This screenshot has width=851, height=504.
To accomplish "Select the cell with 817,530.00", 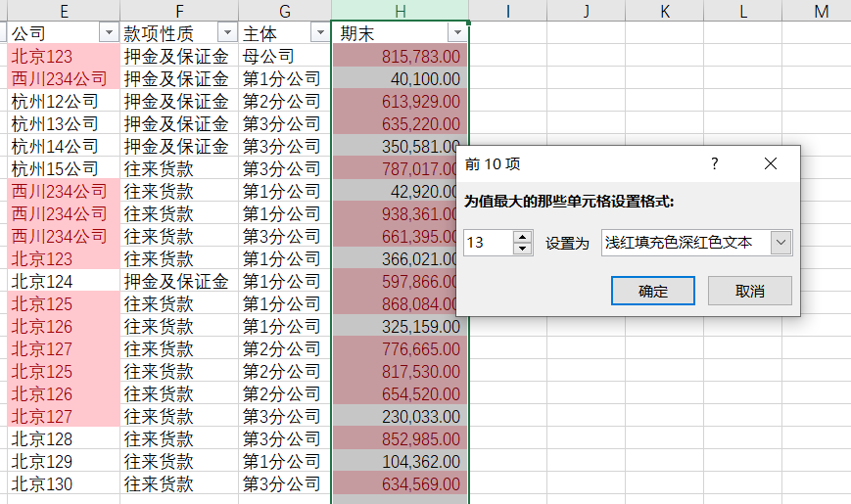I will [x=400, y=371].
